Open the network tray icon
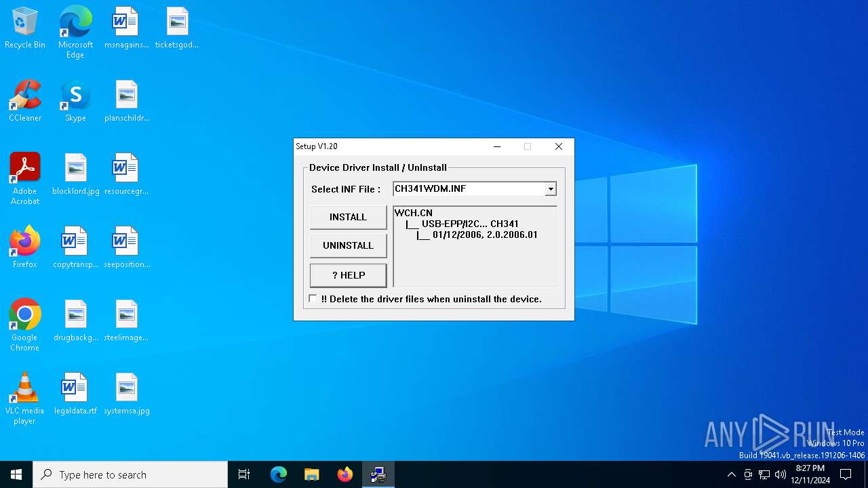Screen dimensions: 868x488 coord(764,474)
